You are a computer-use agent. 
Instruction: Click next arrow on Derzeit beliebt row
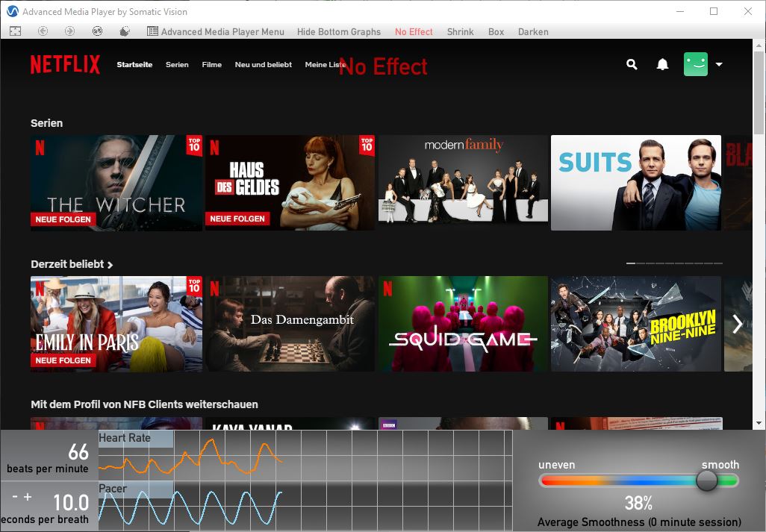[737, 324]
